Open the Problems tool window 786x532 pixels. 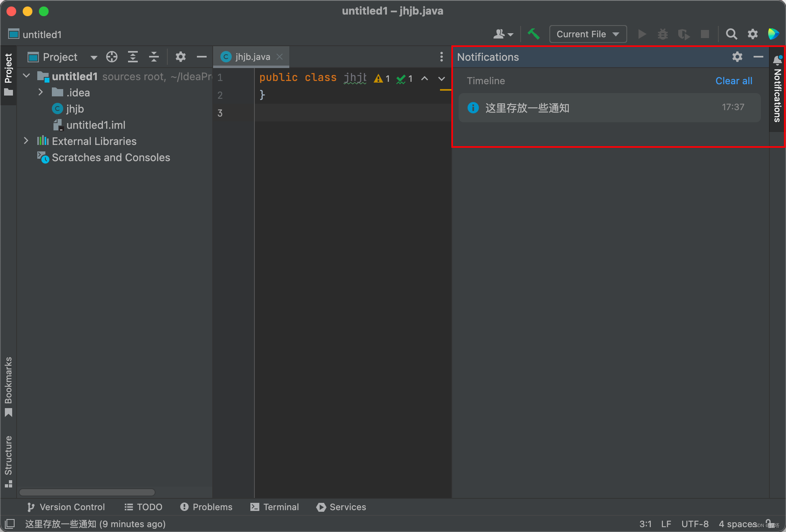coord(206,507)
